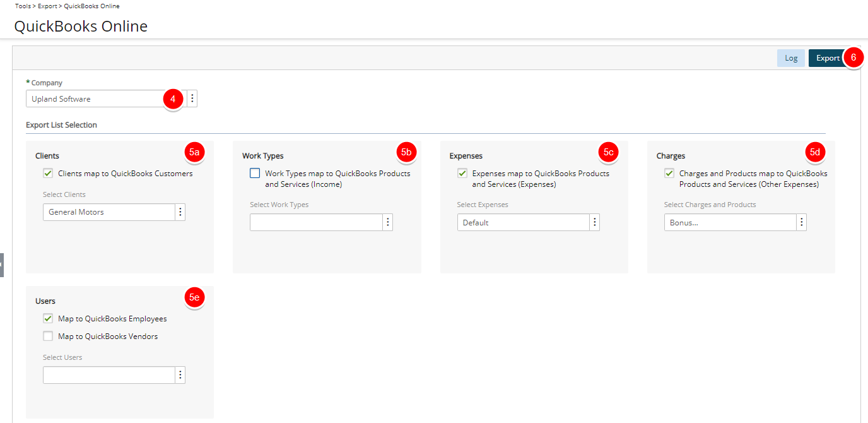Click the Work Types section heading
Screen dimensions: 868x423
(263, 156)
